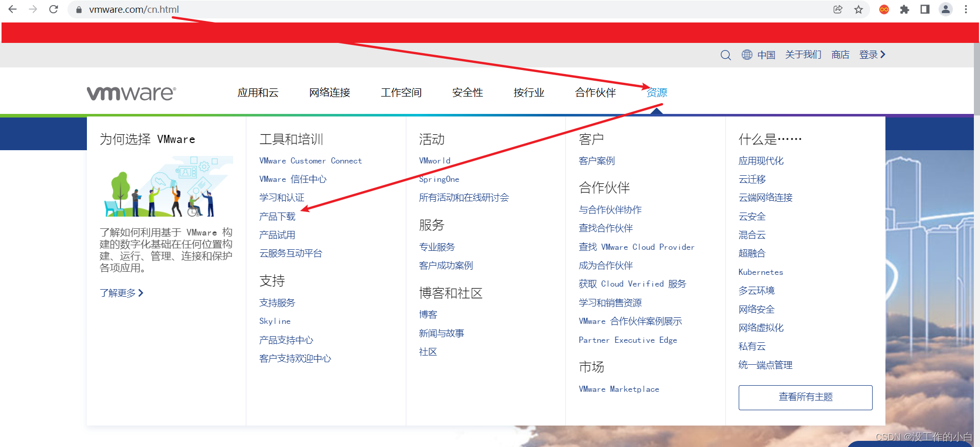Open 学习和认证 link
The width and height of the screenshot is (980, 447).
(282, 198)
